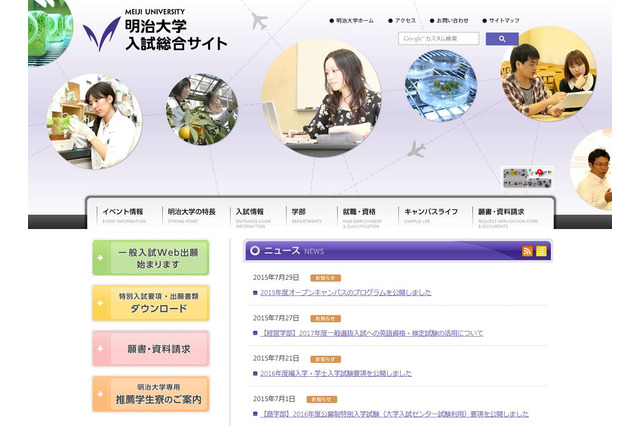Click the Google custom search field
The width and height of the screenshot is (640, 426).
tap(438, 39)
